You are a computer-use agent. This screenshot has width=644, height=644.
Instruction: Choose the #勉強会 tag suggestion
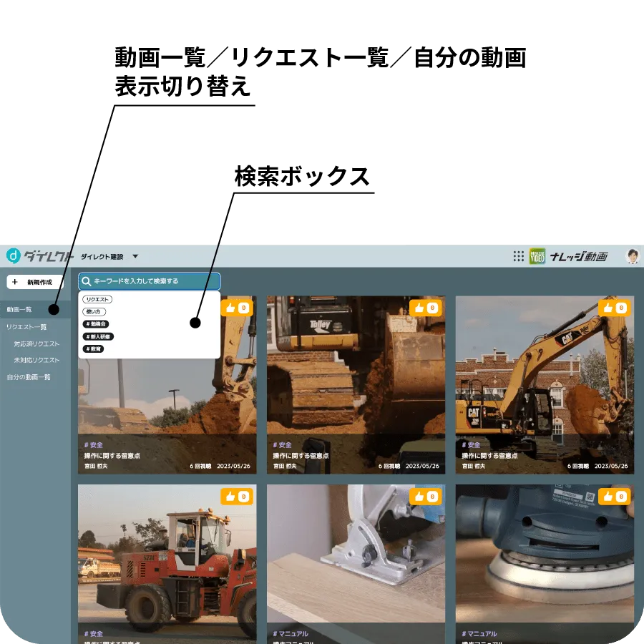point(96,324)
